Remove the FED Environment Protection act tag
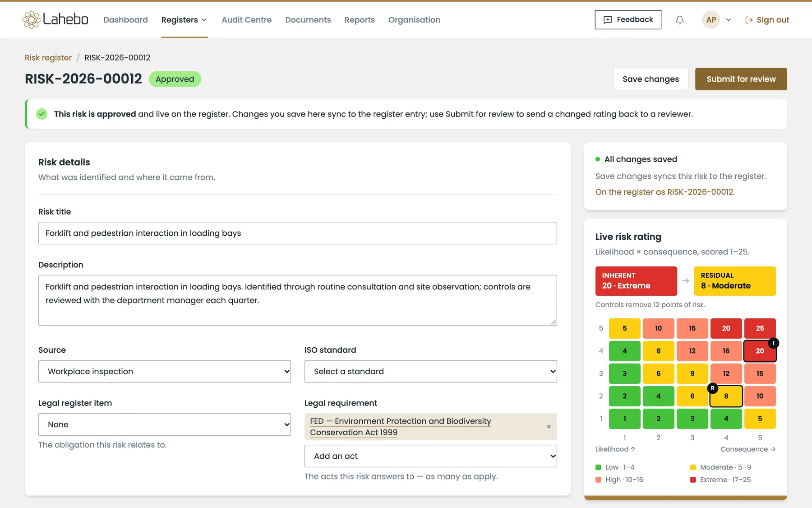Image resolution: width=812 pixels, height=508 pixels. (549, 427)
